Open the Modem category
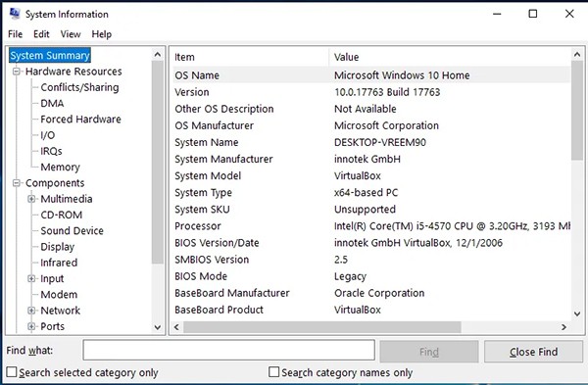 pos(59,294)
